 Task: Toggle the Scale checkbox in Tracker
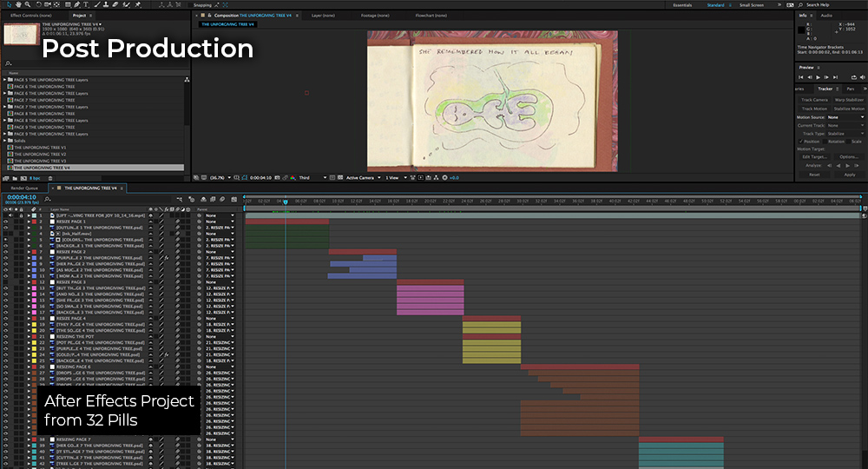(x=849, y=142)
